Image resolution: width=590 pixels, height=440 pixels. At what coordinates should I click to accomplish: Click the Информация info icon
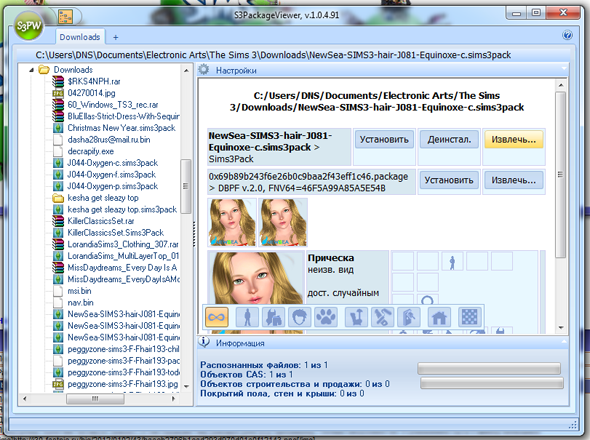(204, 342)
